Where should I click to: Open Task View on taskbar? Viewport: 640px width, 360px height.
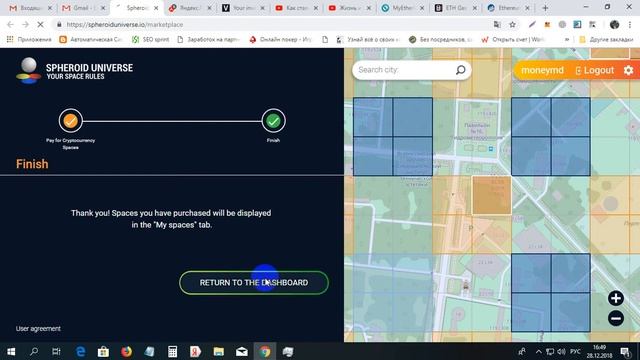56,351
